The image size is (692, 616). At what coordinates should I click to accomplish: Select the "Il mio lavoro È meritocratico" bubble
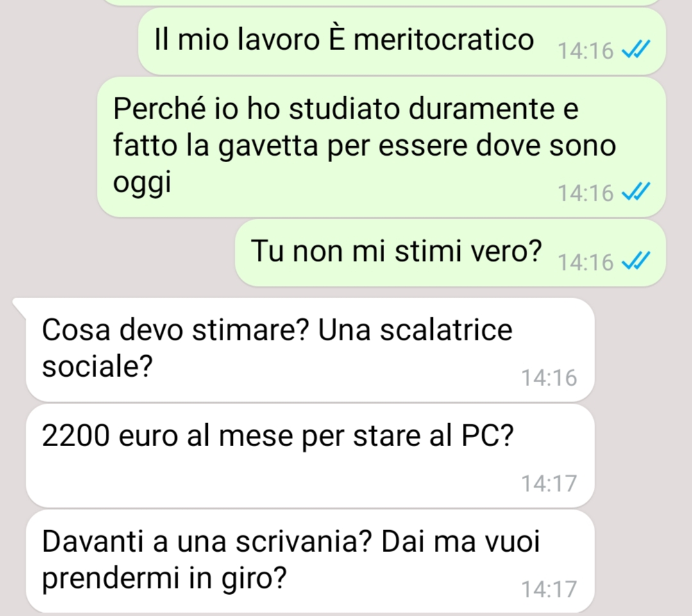pyautogui.click(x=401, y=41)
